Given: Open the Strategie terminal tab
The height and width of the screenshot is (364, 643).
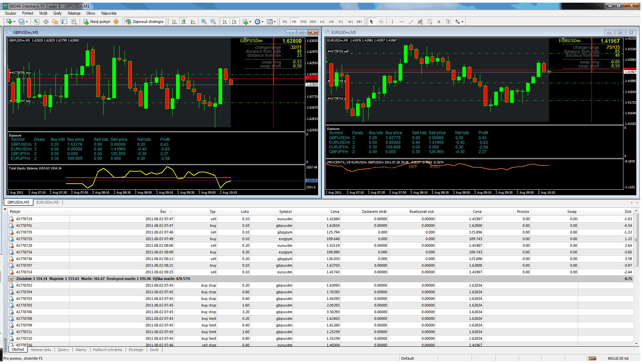Looking at the screenshot, I should pos(136,350).
